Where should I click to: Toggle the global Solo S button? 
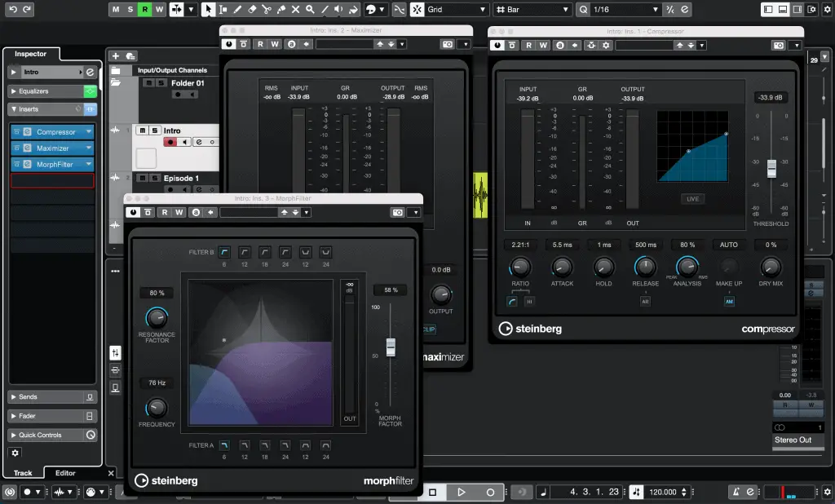[x=130, y=9]
